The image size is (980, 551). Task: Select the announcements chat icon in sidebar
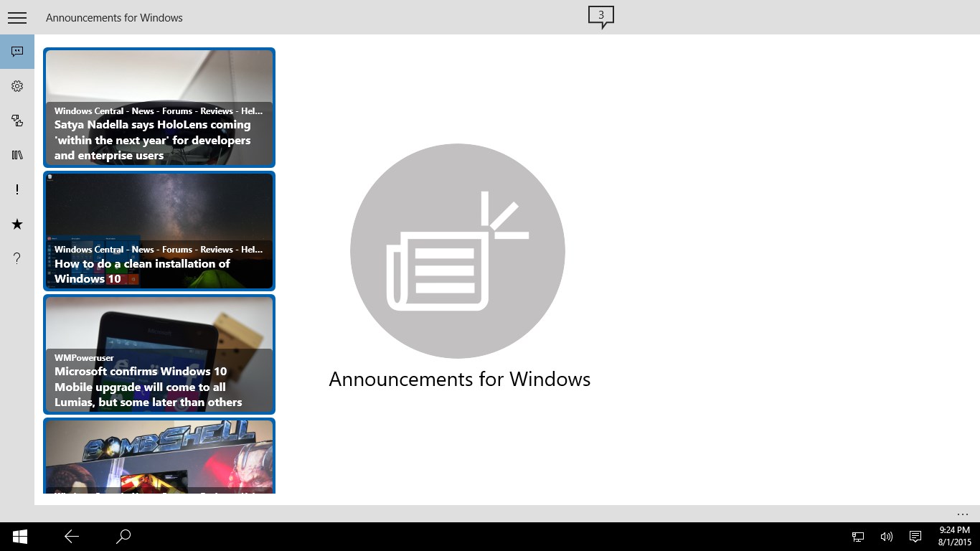pos(17,52)
